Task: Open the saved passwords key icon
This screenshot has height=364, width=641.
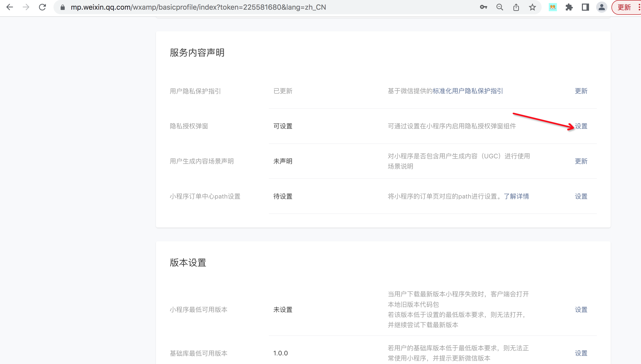Action: [x=483, y=7]
